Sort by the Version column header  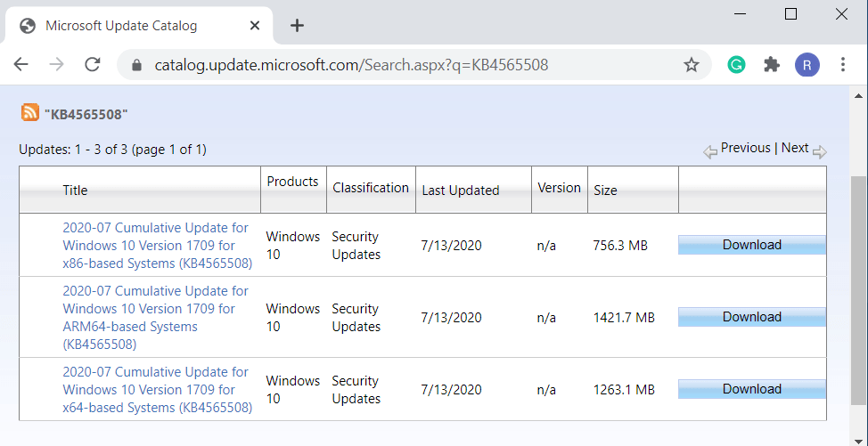(x=559, y=188)
